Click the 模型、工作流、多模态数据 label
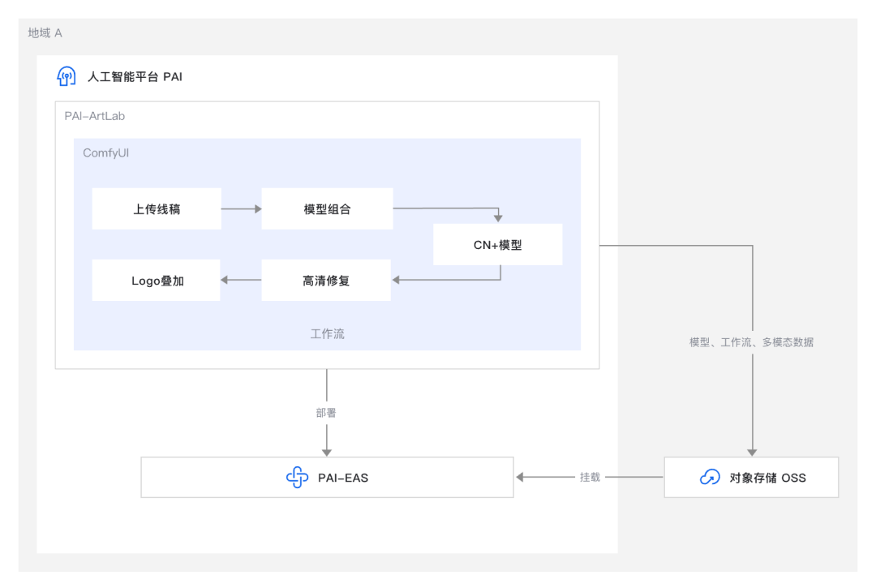The image size is (876, 588). [751, 342]
